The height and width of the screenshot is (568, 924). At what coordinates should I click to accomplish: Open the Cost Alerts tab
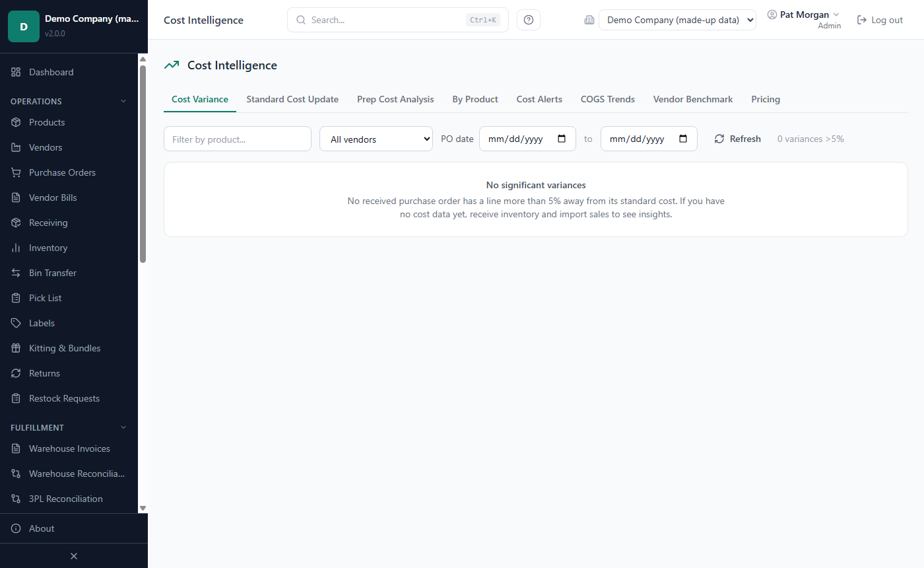(x=539, y=99)
